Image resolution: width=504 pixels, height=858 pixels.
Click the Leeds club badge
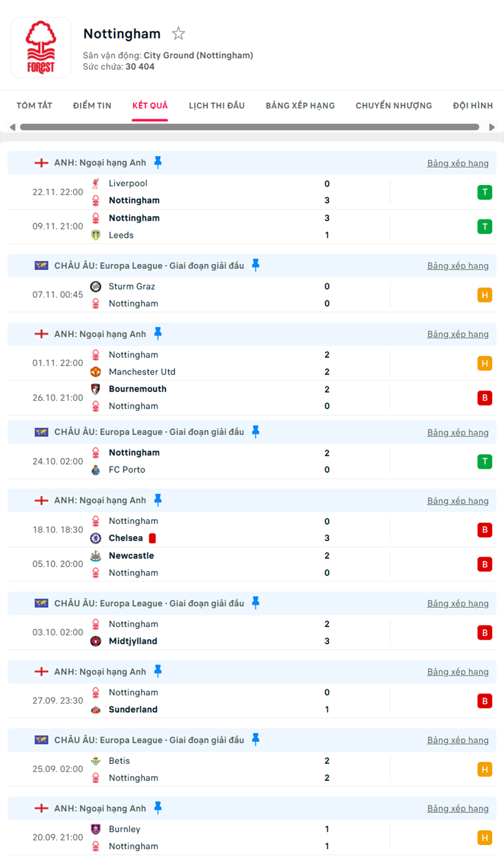coord(95,235)
